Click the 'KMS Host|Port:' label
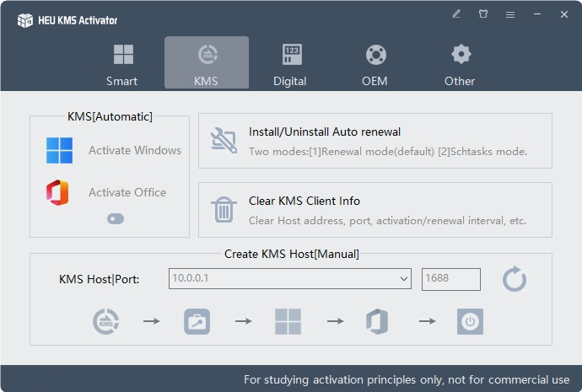The width and height of the screenshot is (582, 392). [99, 279]
